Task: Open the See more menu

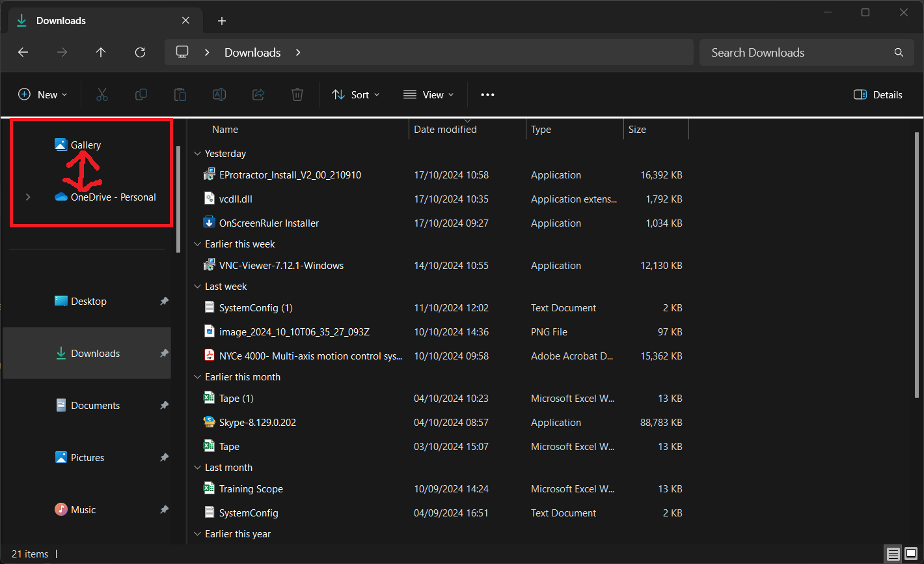Action: click(x=487, y=94)
